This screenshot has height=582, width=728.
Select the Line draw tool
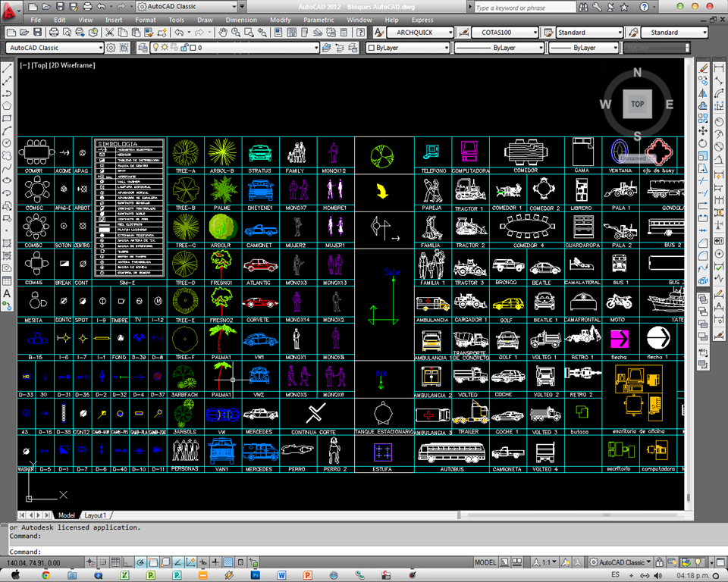(7, 69)
